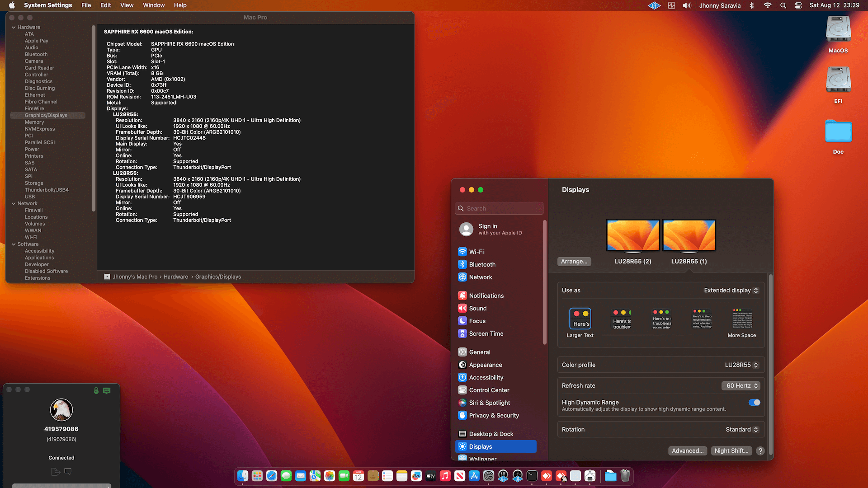Select the More Space resolution option
Screen dimensions: 868x488
pos(742,323)
